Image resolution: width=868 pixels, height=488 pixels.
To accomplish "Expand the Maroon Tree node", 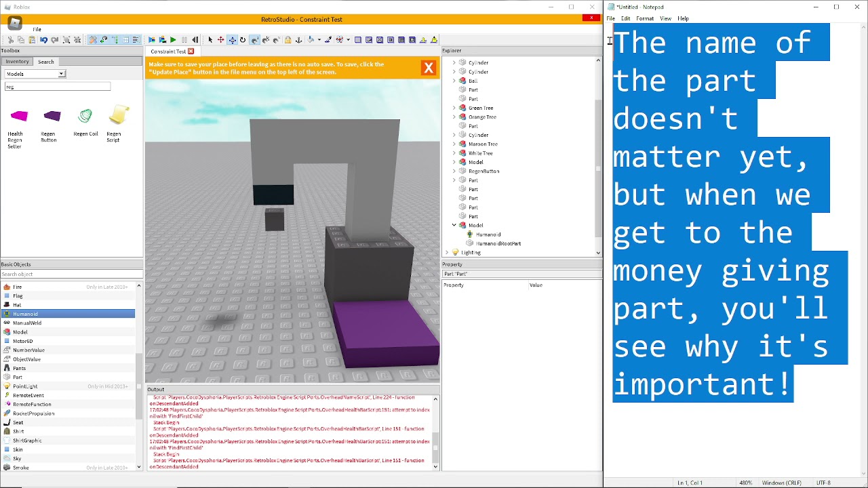I will (x=454, y=144).
